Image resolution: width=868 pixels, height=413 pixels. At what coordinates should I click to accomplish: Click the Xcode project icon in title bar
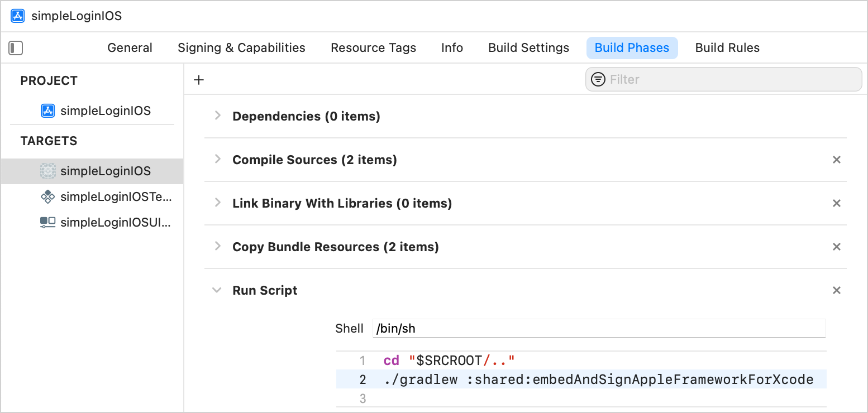pyautogui.click(x=18, y=16)
